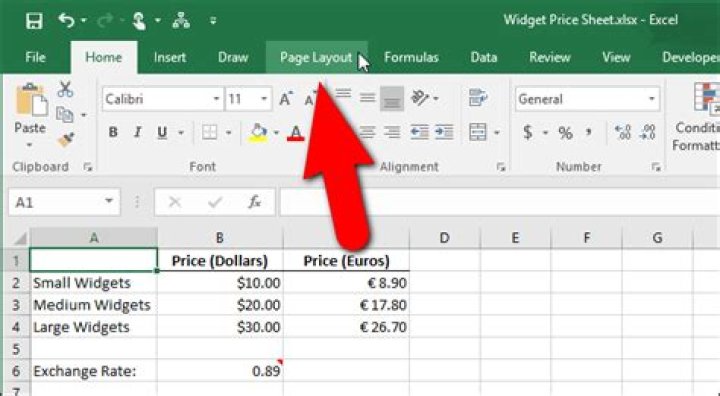Toggle Align Right button
This screenshot has height=396, width=720.
coord(392,133)
